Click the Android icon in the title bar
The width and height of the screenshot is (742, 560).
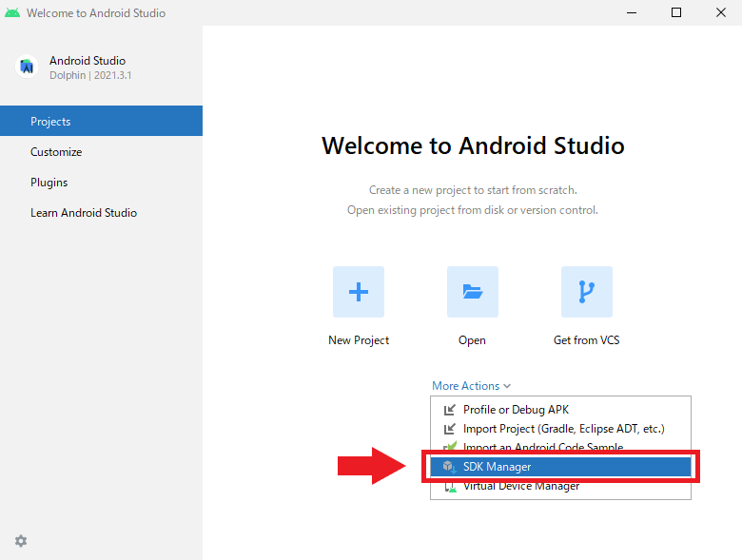tap(12, 12)
